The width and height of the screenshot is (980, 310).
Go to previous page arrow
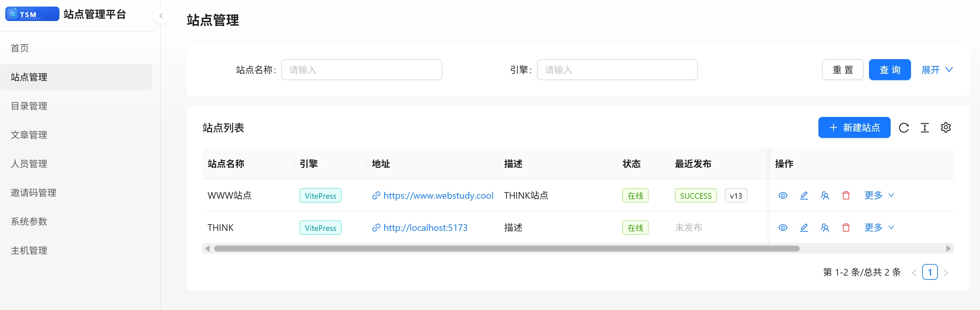(x=914, y=272)
